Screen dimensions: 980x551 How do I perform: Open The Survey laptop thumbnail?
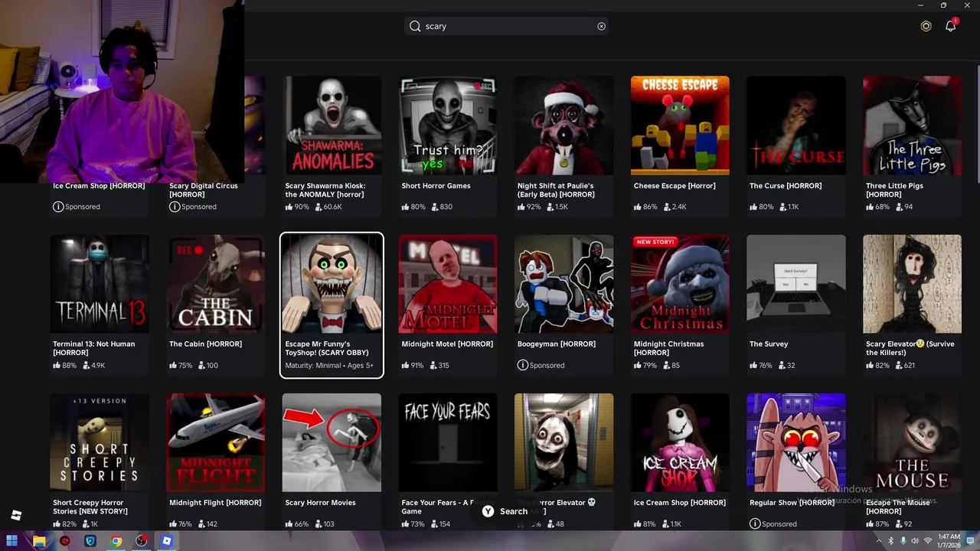(x=796, y=284)
